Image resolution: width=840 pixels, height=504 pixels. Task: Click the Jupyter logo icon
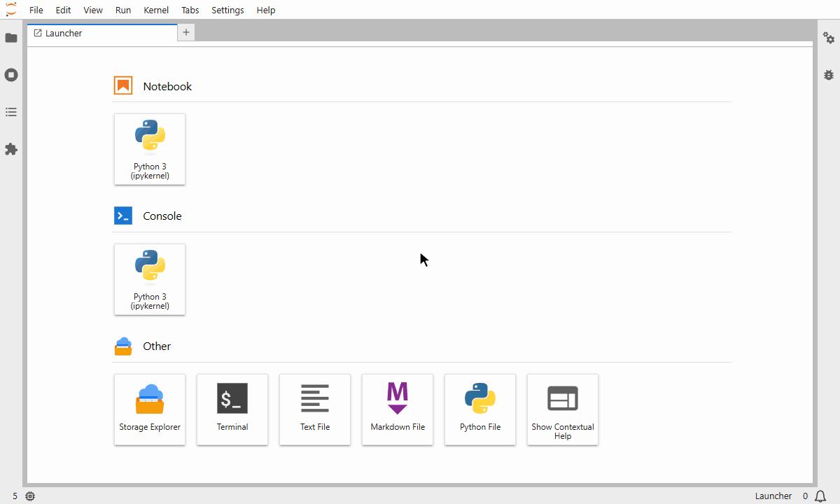[10, 10]
